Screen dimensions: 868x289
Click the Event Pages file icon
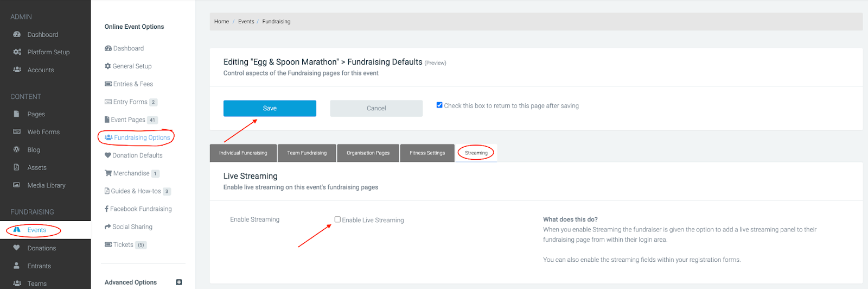(x=107, y=120)
